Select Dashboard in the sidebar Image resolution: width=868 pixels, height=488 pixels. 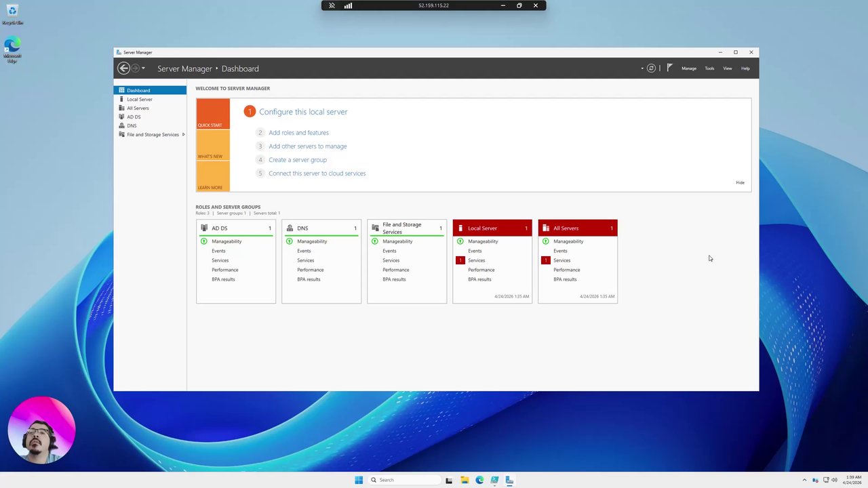[x=150, y=90]
